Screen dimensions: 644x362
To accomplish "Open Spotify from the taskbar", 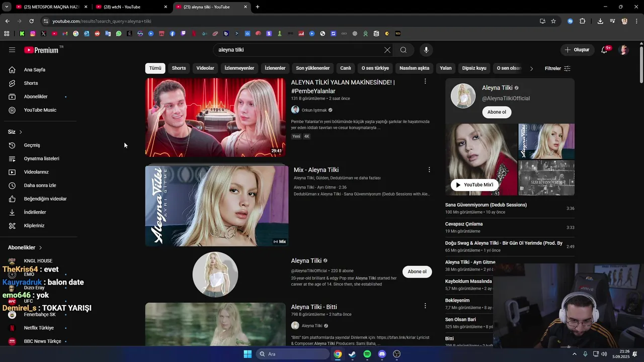I will [x=367, y=354].
